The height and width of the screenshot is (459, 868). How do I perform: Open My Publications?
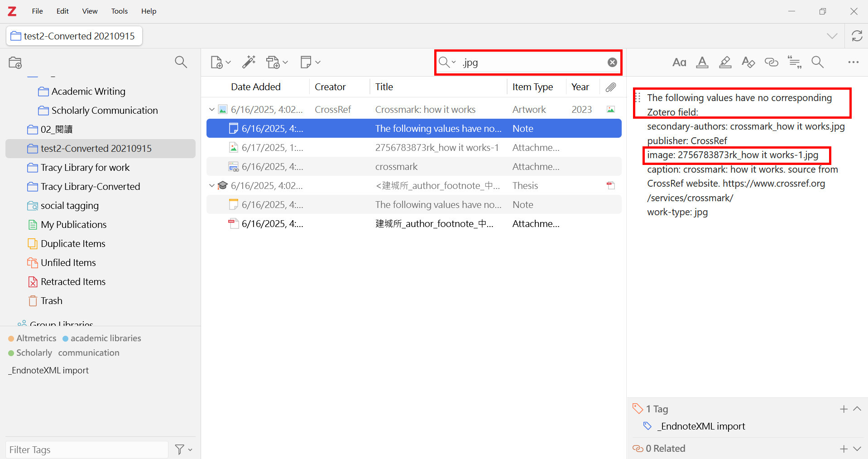(x=73, y=225)
